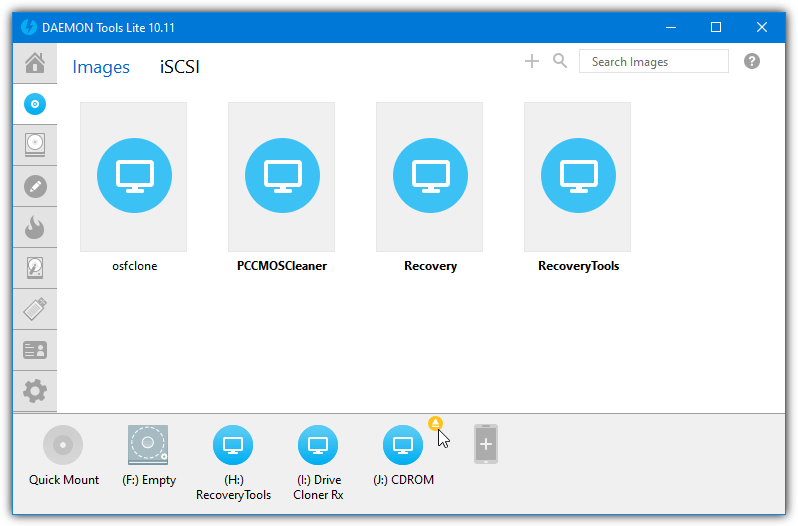The image size is (798, 526).
Task: Open the License card icon in sidebar
Action: [35, 350]
